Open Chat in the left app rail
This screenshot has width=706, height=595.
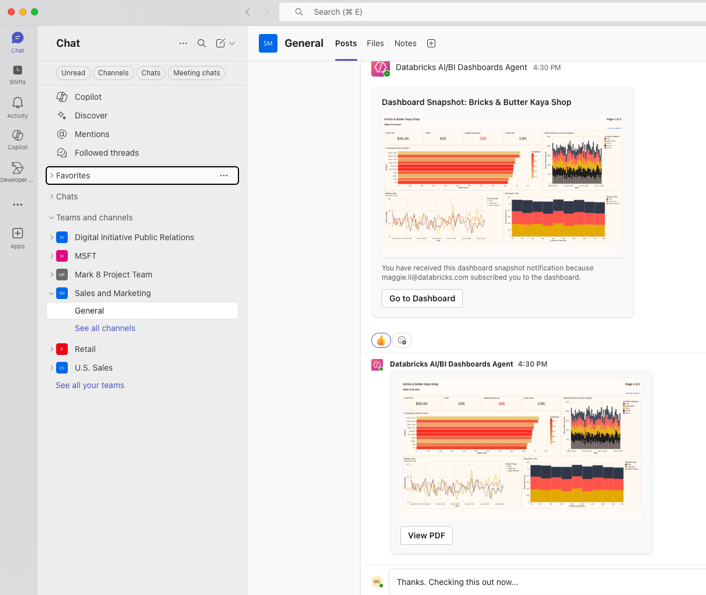coord(18,42)
